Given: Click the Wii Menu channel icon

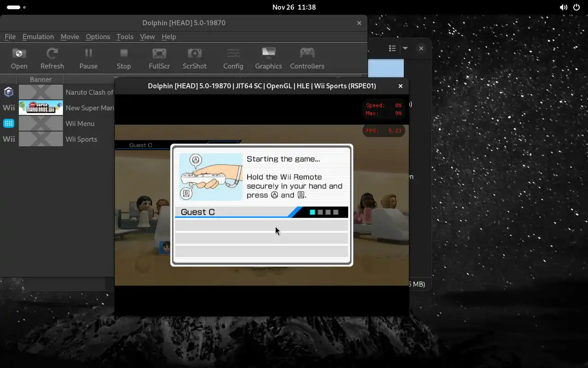Looking at the screenshot, I should tap(9, 123).
